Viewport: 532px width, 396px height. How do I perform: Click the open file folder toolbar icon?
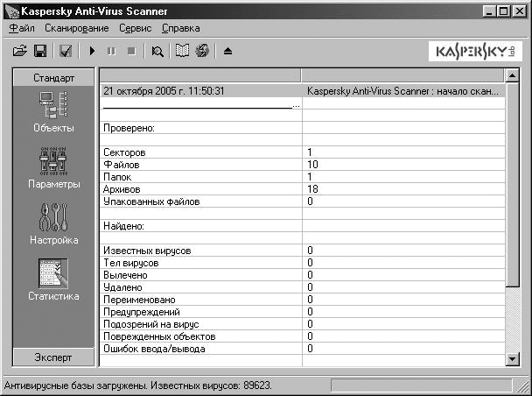pos(21,52)
